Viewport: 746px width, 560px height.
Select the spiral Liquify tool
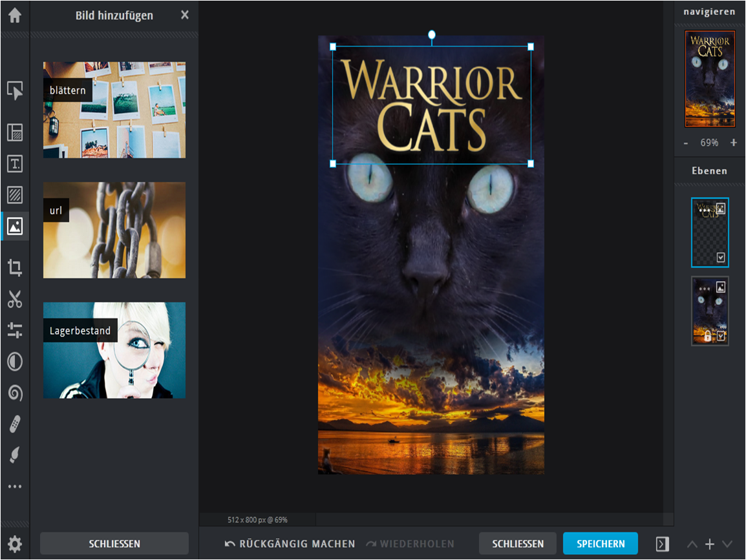[x=15, y=393]
